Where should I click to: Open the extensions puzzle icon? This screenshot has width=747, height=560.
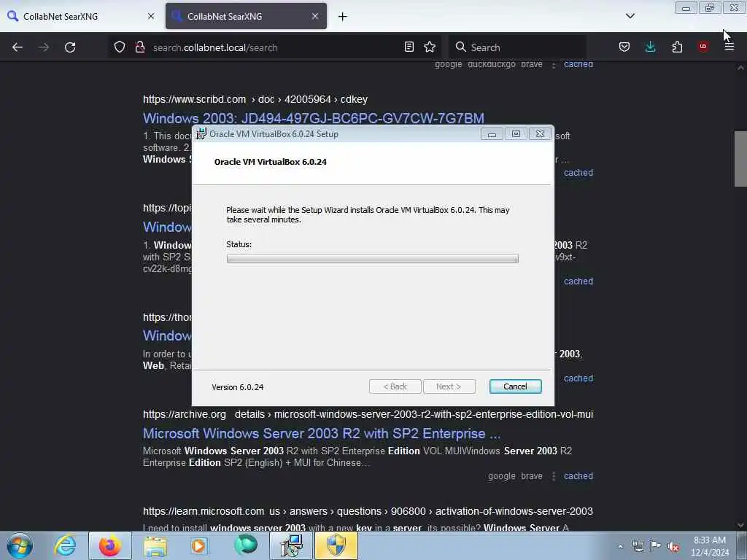coord(677,47)
